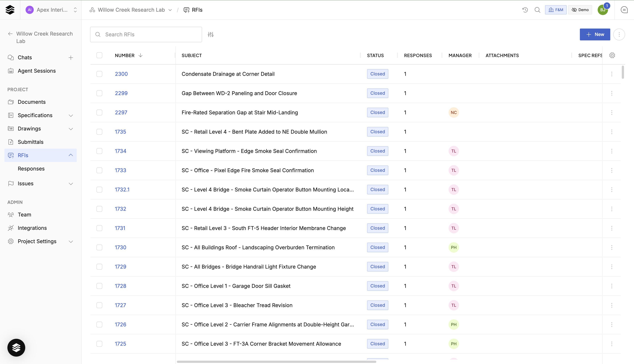The image size is (634, 364).
Task: Toggle the Demo mode button
Action: pos(580,10)
